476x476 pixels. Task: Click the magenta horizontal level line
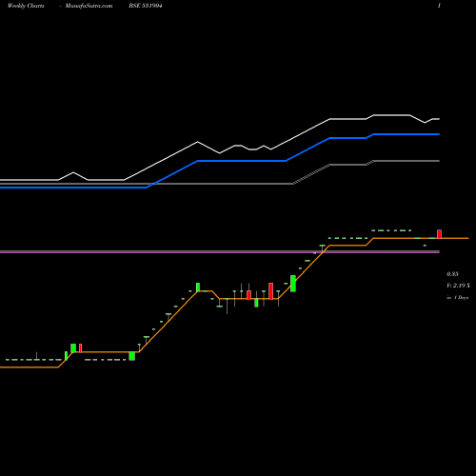(x=220, y=251)
